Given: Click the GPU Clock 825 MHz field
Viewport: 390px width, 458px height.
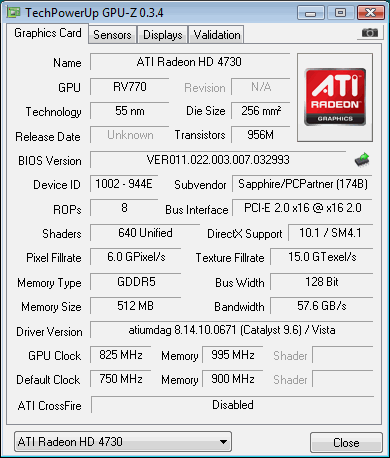Looking at the screenshot, I should point(121,355).
